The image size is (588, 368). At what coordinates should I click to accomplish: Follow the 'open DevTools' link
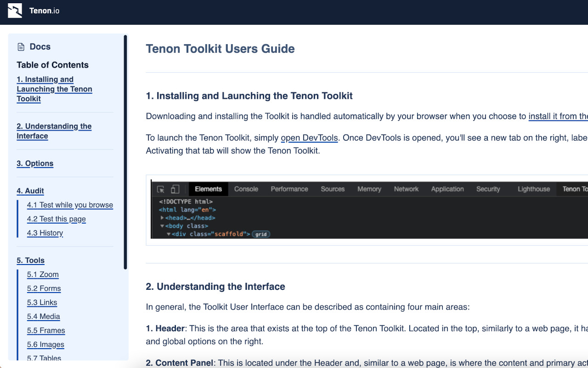click(x=310, y=138)
